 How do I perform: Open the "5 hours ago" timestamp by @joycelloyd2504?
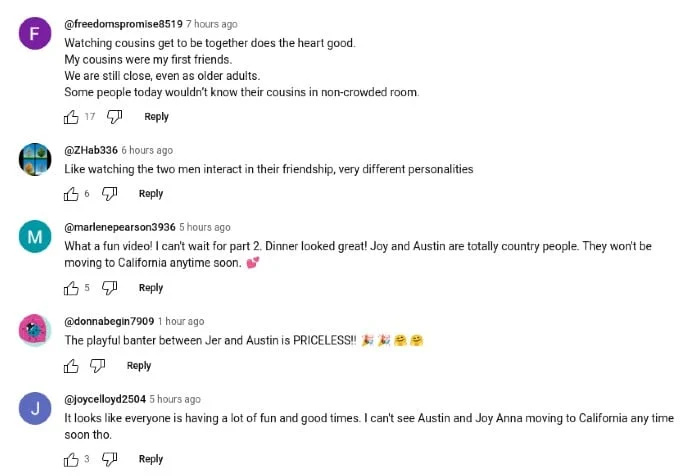(x=175, y=399)
